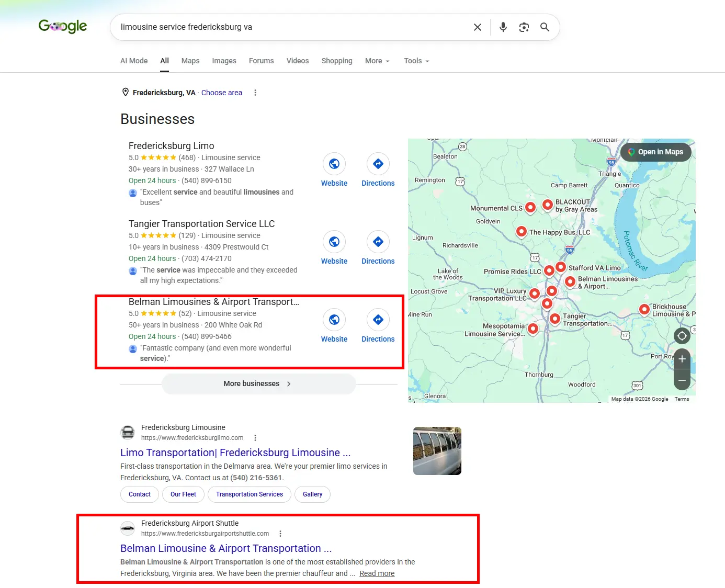
Task: Click the Stafford VA Limo map pin
Action: point(561,267)
